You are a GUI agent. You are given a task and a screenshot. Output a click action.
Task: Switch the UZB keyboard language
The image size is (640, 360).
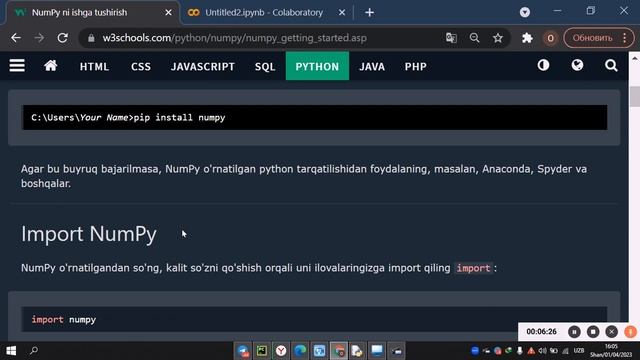tap(579, 351)
